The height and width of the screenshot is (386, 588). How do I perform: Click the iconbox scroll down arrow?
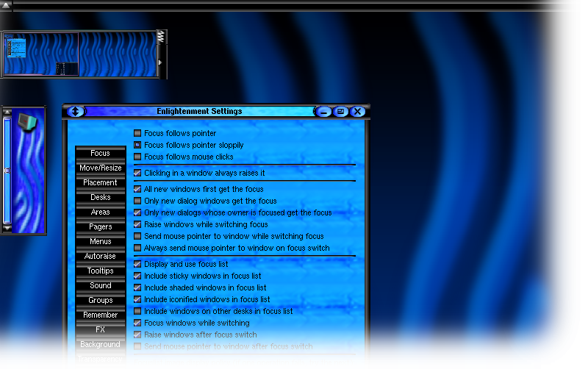7,228
